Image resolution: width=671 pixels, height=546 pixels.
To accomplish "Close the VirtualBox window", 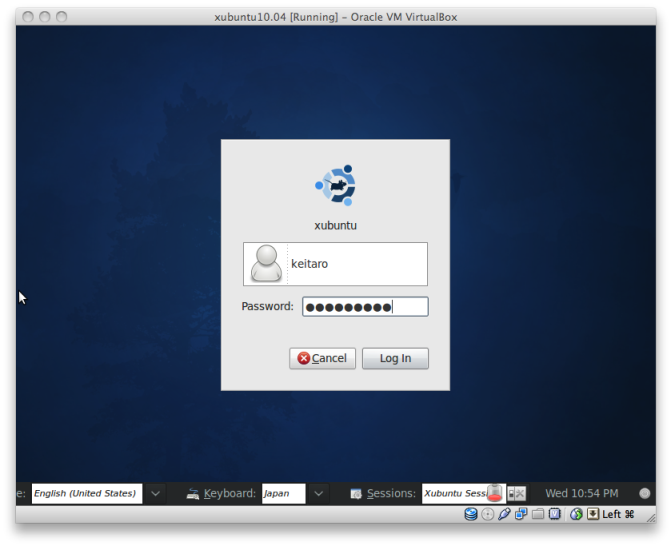I will (x=28, y=17).
